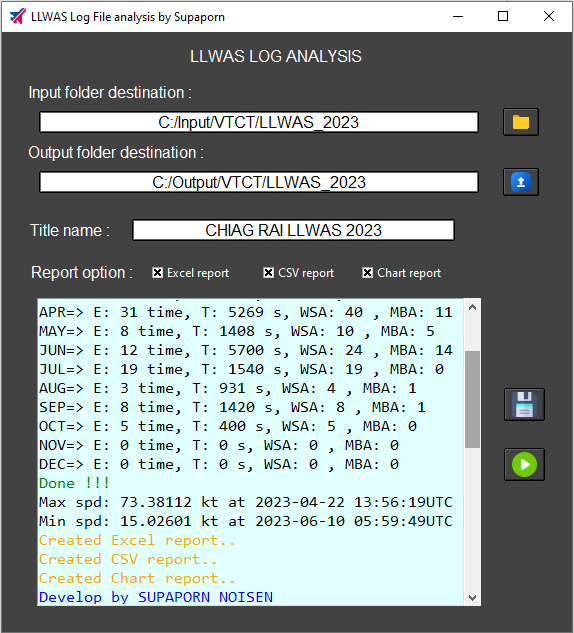Click the NOV=> log line
The height and width of the screenshot is (633, 574).
pos(219,445)
